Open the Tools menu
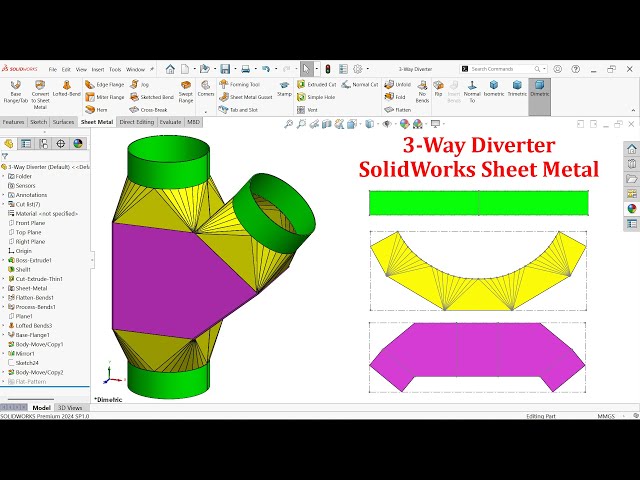Viewport: 640px width, 480px height. pos(115,69)
